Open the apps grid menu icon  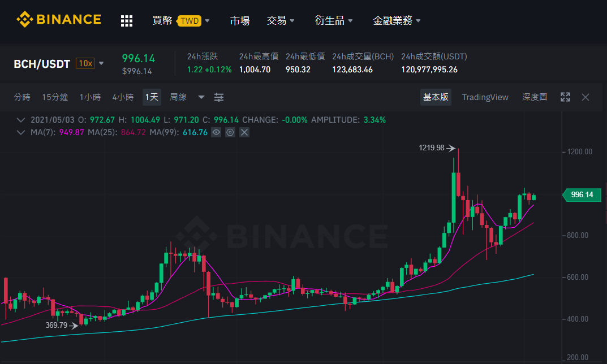(x=127, y=21)
